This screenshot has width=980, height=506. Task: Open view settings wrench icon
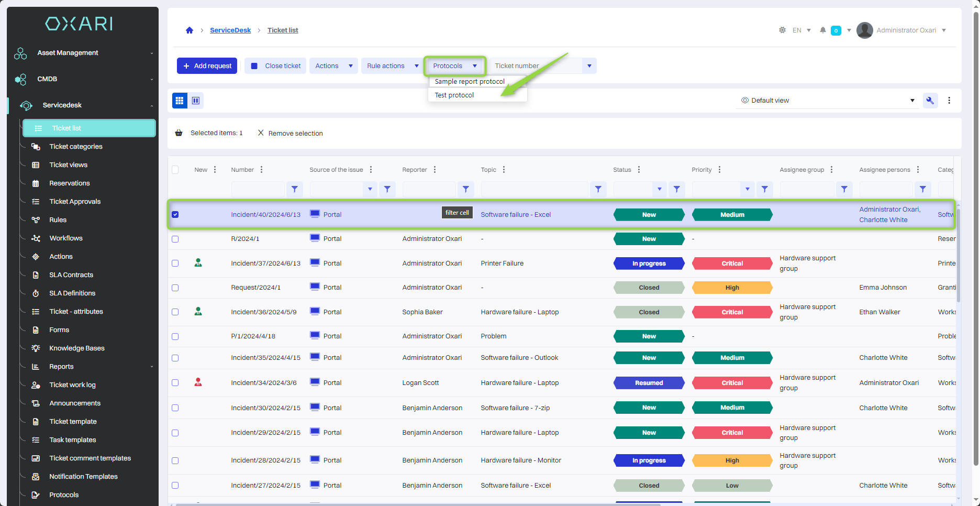pos(930,101)
